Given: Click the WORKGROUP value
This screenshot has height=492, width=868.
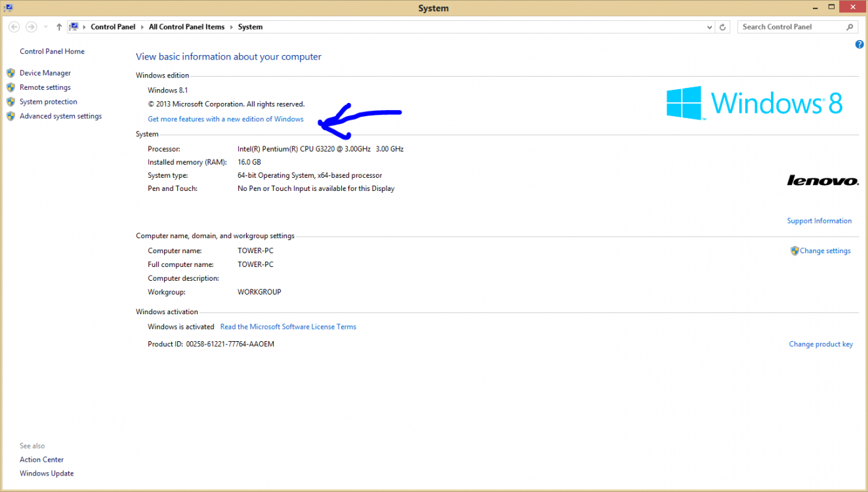Looking at the screenshot, I should [x=259, y=292].
